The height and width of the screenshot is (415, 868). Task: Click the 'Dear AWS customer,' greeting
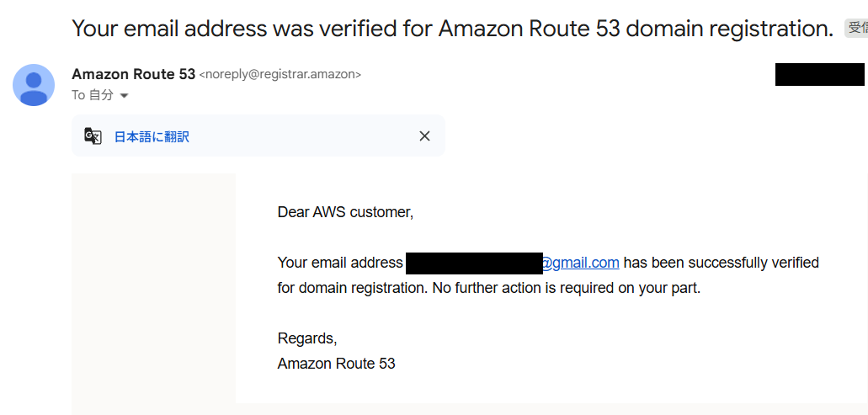(345, 212)
